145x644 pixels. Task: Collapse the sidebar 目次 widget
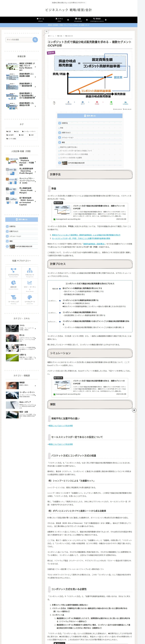[22, 219]
